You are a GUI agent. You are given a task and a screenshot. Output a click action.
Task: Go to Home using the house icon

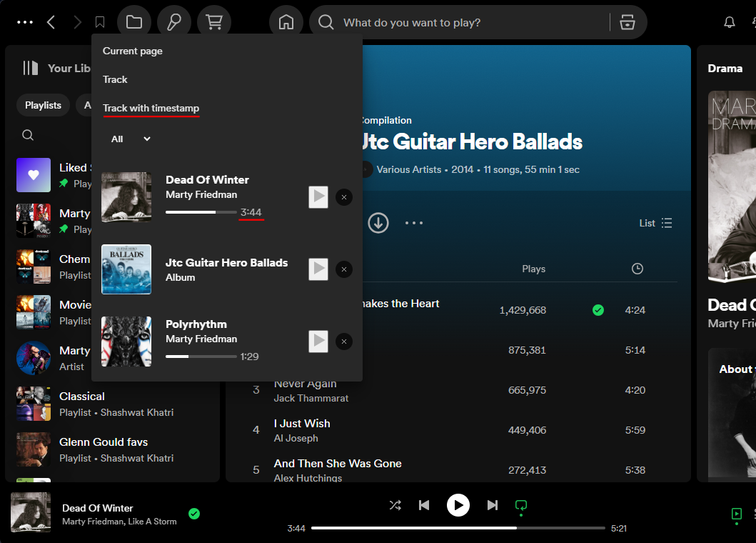coord(286,22)
